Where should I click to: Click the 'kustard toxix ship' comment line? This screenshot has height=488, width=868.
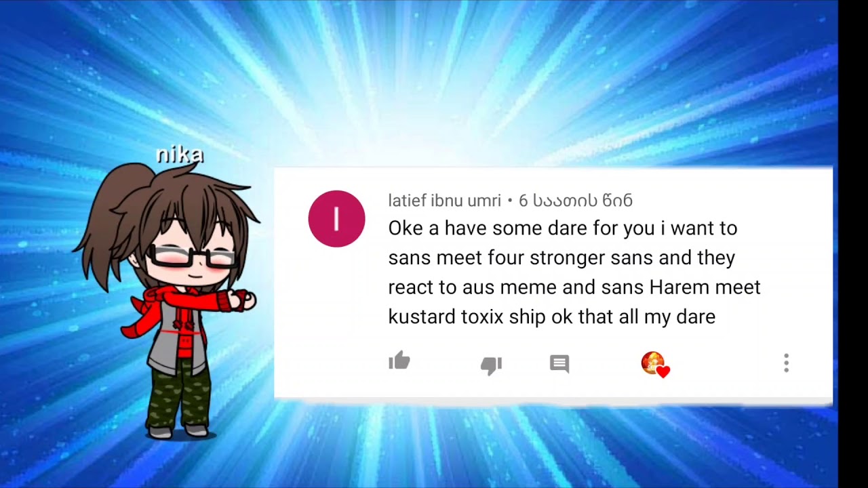551,317
